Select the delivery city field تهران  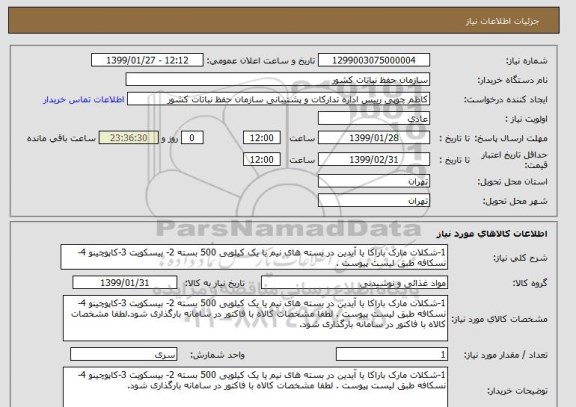pos(374,201)
